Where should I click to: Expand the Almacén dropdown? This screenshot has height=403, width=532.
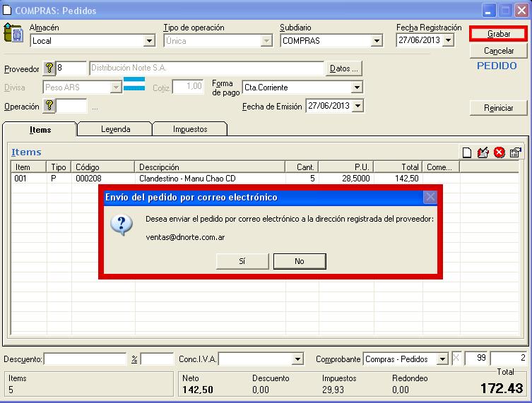(x=149, y=41)
